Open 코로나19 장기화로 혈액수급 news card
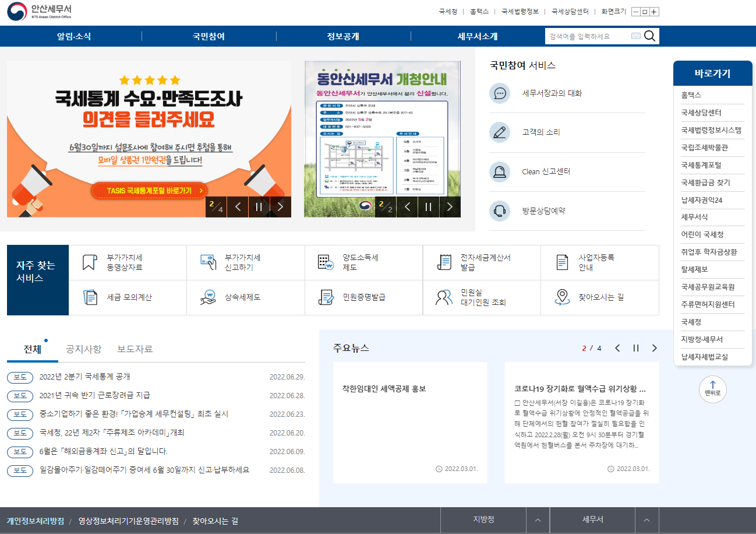Viewport: 756px width, 534px height. [x=582, y=423]
